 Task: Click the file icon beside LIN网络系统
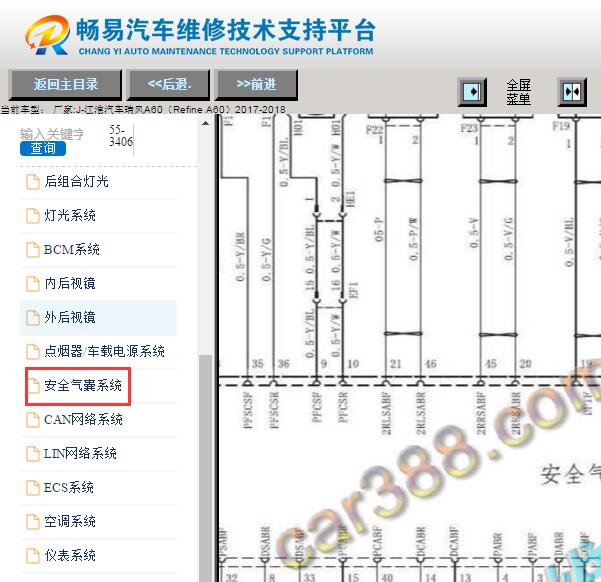point(33,454)
